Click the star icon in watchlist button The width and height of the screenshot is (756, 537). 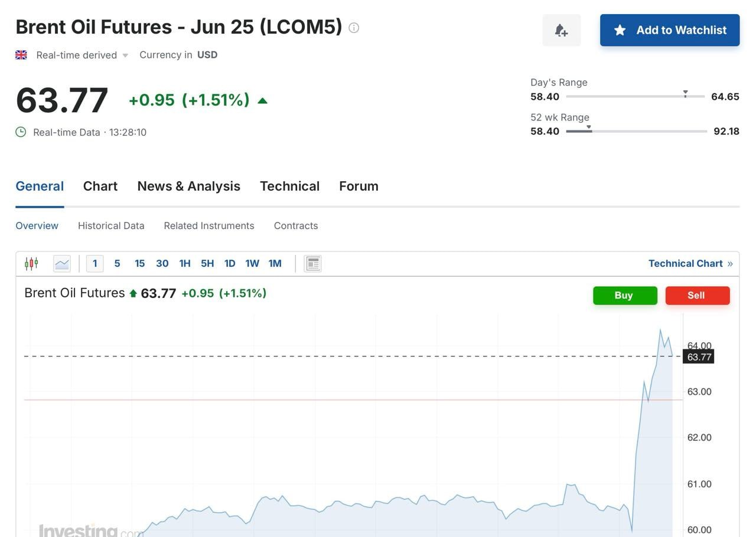click(620, 30)
